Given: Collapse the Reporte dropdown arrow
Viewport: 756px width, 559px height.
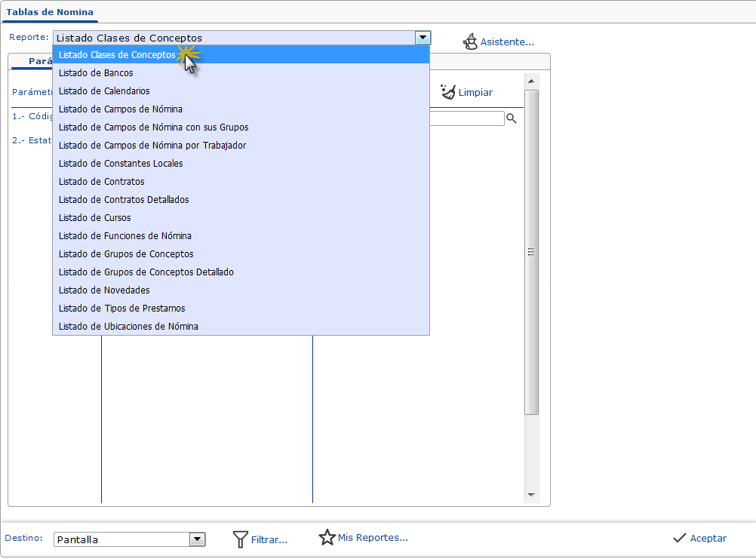Looking at the screenshot, I should tap(423, 38).
